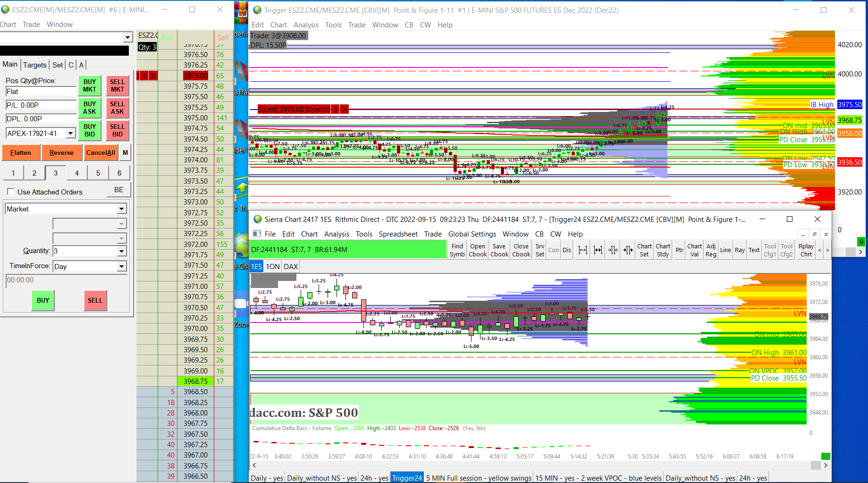Toggle the M button beside CancelAll
This screenshot has width=868, height=483.
[x=125, y=153]
